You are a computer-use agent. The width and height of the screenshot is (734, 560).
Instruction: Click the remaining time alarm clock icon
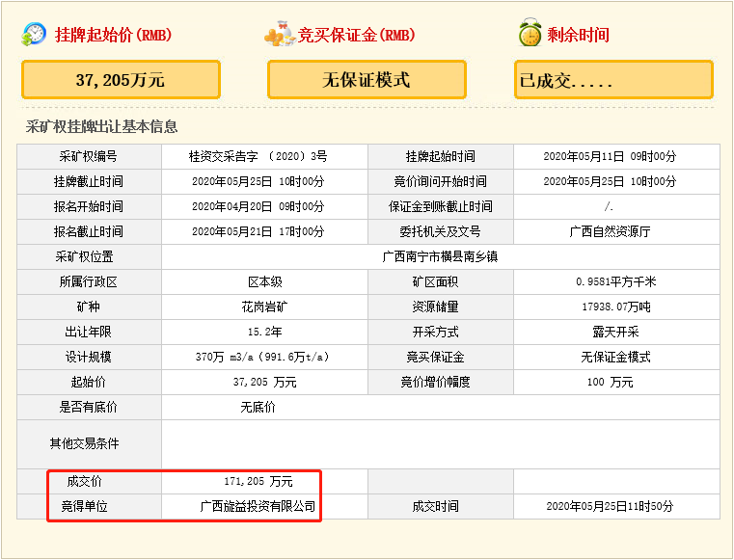530,34
